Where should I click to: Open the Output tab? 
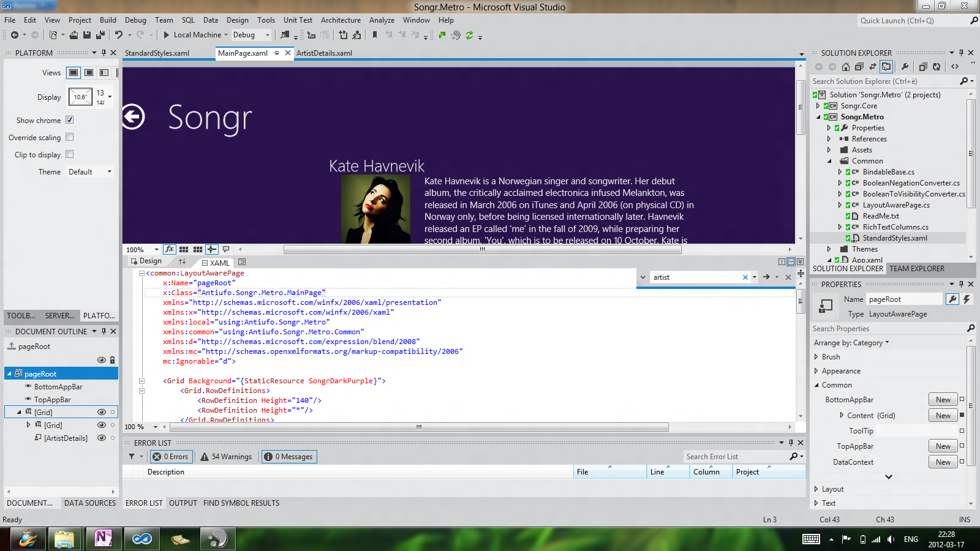[183, 503]
